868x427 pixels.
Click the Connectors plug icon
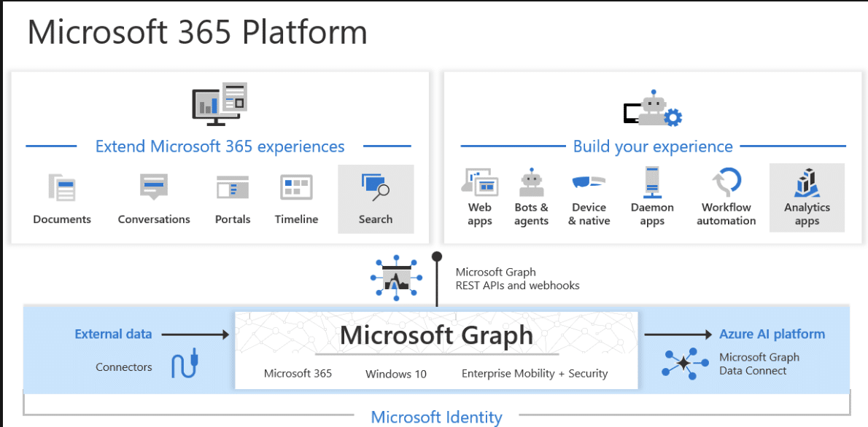(184, 363)
